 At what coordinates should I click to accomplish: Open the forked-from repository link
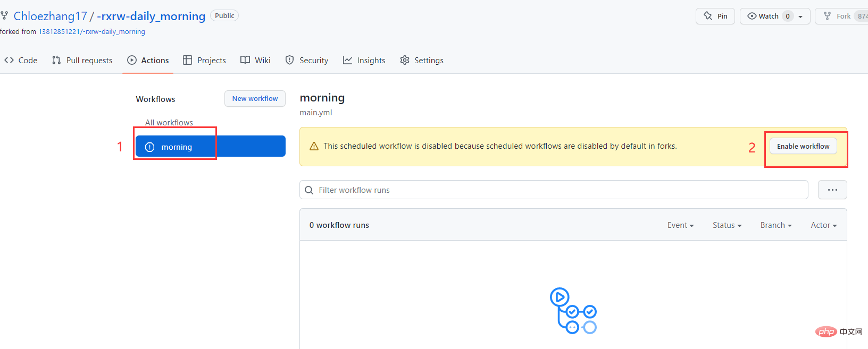coord(91,32)
